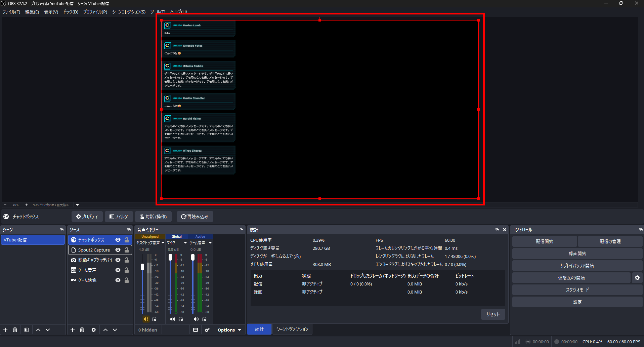Hide the Spout2 Capture source
This screenshot has height=347, width=644.
click(118, 250)
